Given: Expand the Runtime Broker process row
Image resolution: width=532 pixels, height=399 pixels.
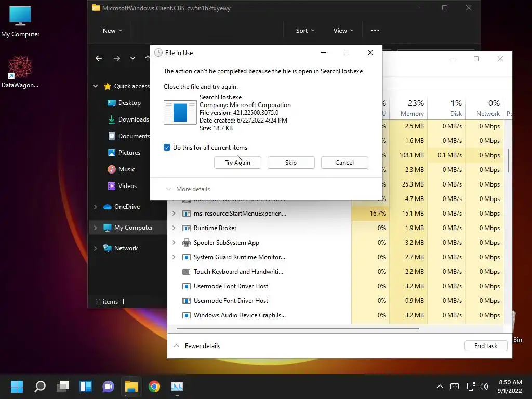Looking at the screenshot, I should pos(174,228).
